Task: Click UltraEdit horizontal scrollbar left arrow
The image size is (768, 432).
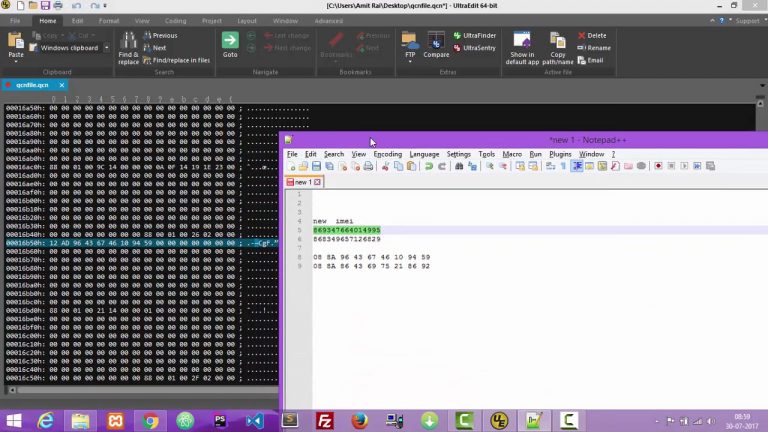Action: (x=12, y=390)
